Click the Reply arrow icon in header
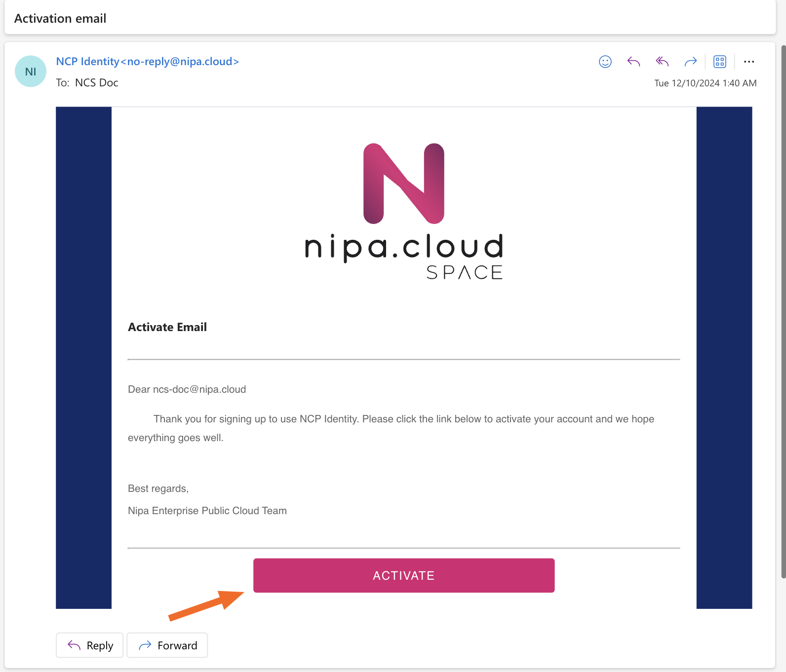This screenshot has height=672, width=786. pyautogui.click(x=633, y=62)
